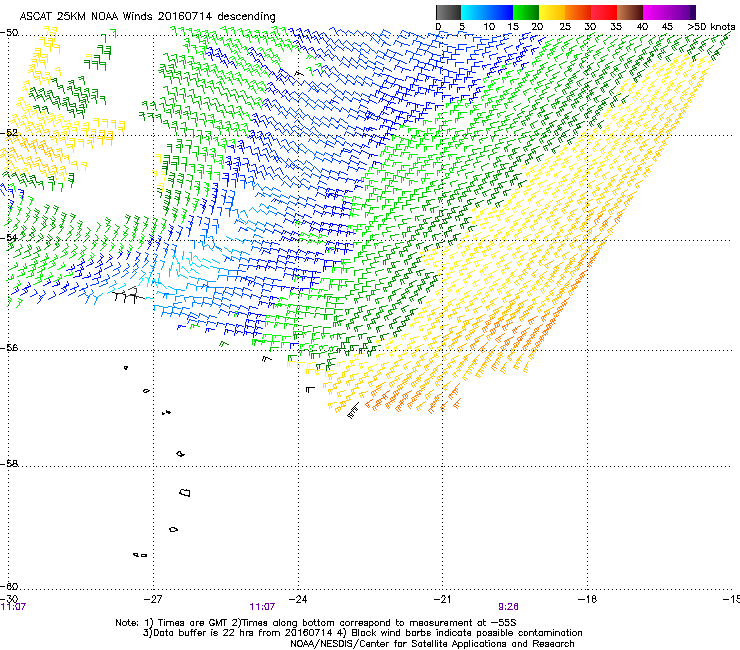740x650 pixels.
Task: Click the '-18' longitude label
Action: pos(588,599)
